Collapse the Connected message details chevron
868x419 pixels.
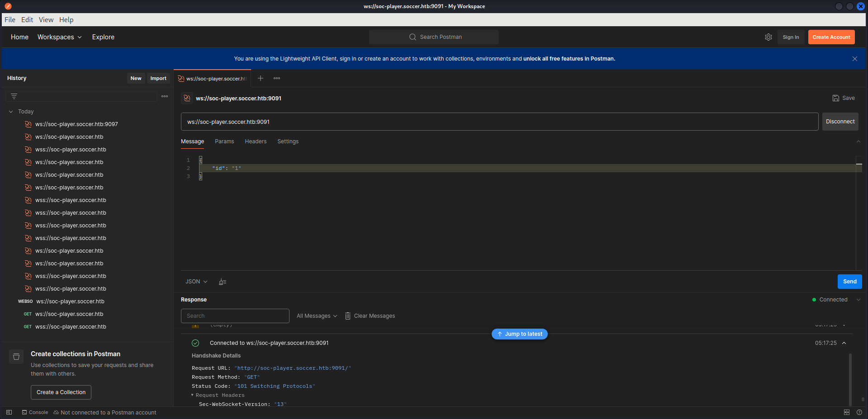[x=844, y=343]
